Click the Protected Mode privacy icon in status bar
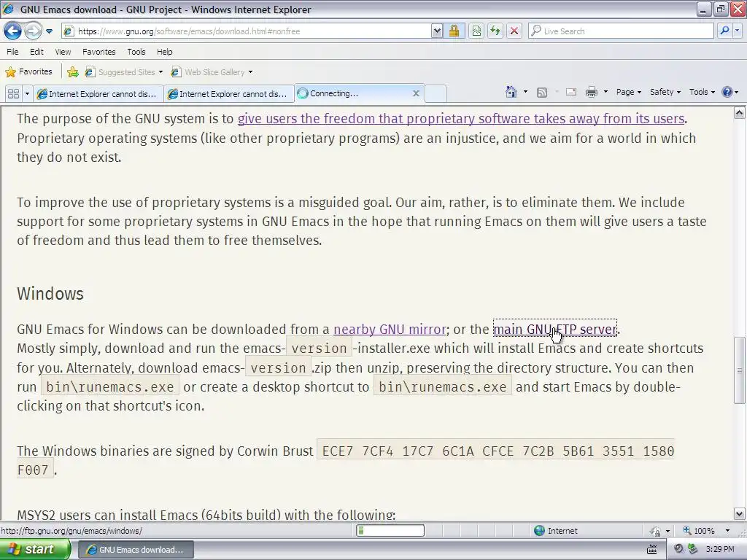Viewport: 747px width, 560px height. (x=656, y=531)
